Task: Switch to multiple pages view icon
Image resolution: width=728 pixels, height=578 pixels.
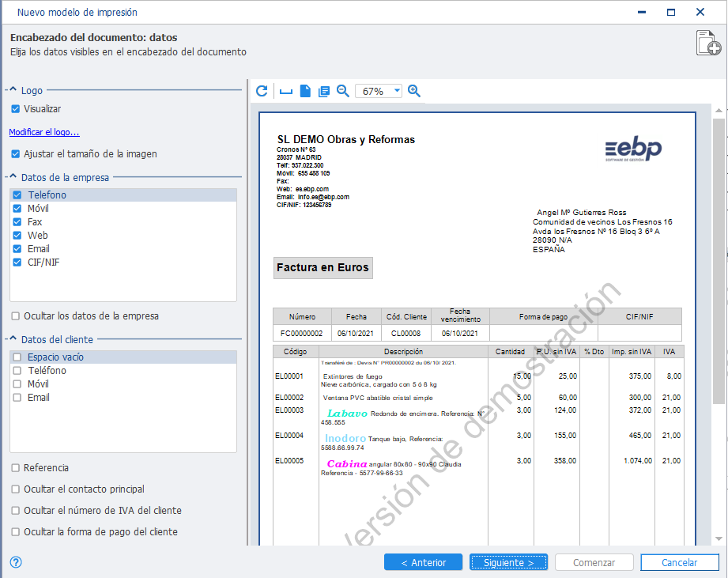Action: (323, 92)
